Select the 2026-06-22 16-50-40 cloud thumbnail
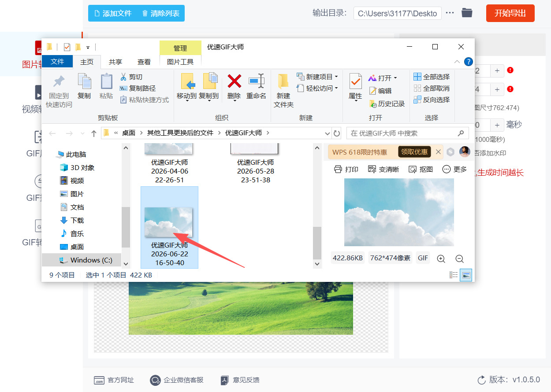 click(x=168, y=222)
